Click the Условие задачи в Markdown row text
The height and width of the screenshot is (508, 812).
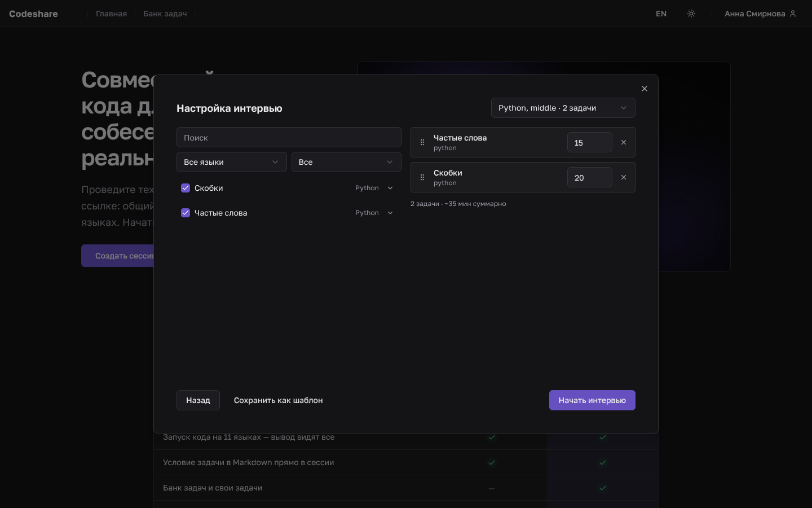coord(249,462)
